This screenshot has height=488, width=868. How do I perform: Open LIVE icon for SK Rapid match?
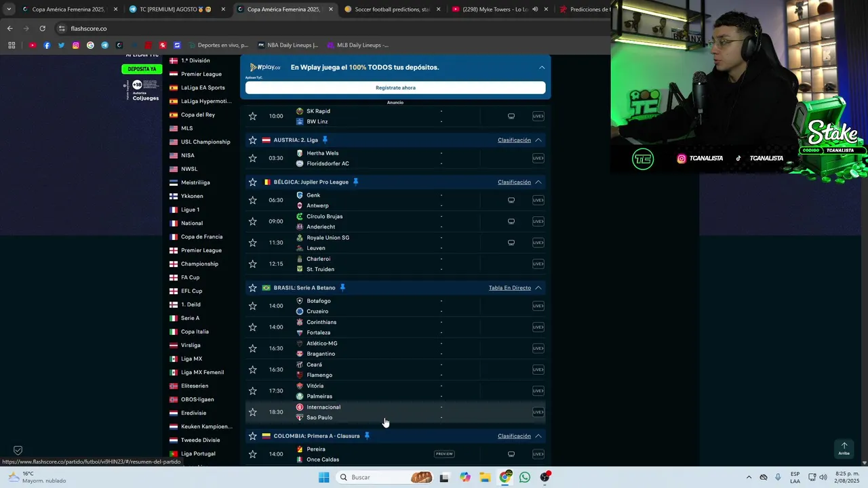(538, 116)
